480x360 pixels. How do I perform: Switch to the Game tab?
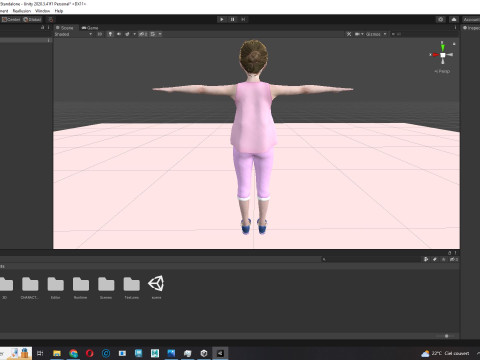point(90,28)
